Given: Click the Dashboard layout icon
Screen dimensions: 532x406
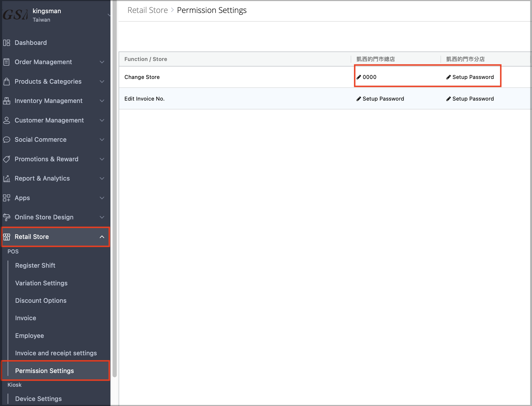Looking at the screenshot, I should (x=7, y=43).
